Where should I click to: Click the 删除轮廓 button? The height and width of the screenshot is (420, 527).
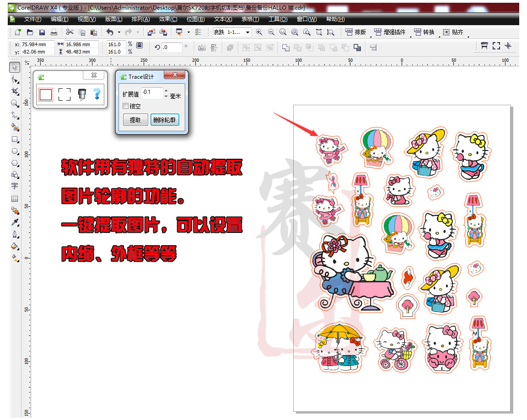pyautogui.click(x=165, y=119)
